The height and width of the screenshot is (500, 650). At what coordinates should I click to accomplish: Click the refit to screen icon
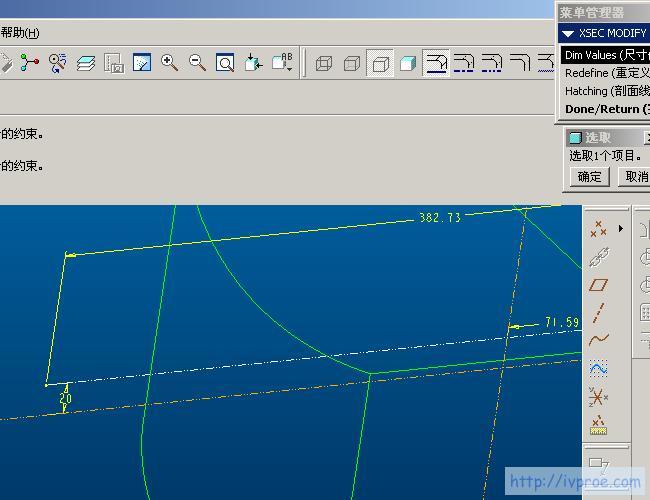(x=226, y=63)
